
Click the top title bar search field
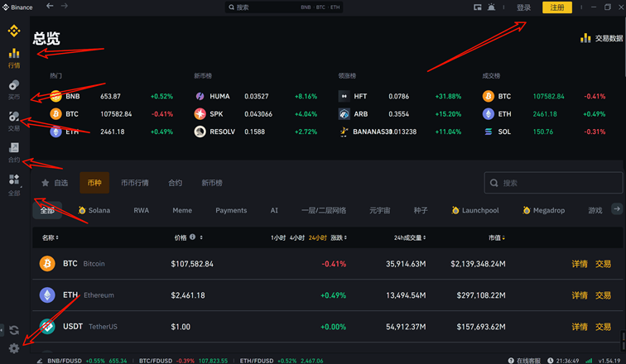point(283,7)
